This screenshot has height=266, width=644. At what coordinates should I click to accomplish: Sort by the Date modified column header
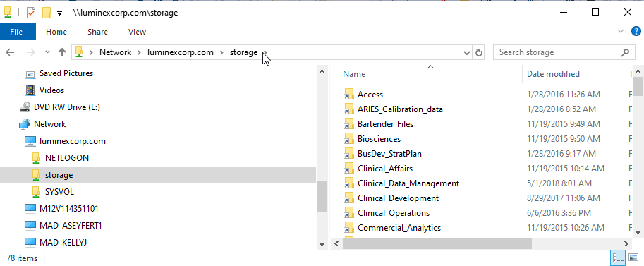553,74
